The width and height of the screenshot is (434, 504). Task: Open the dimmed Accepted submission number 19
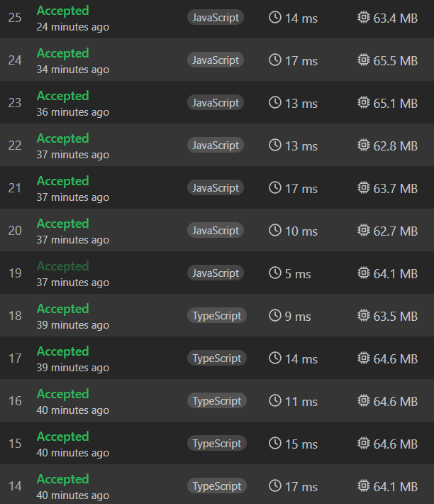tap(62, 266)
